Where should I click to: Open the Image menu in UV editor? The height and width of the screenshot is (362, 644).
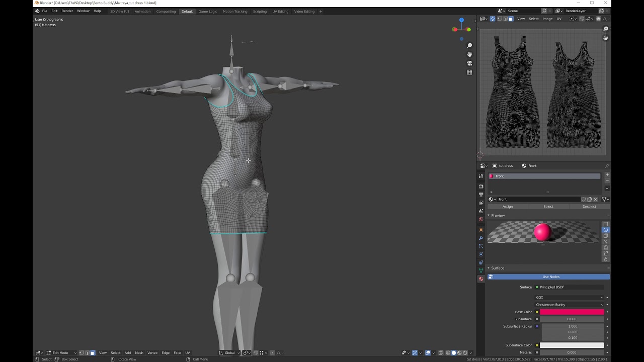tap(547, 19)
